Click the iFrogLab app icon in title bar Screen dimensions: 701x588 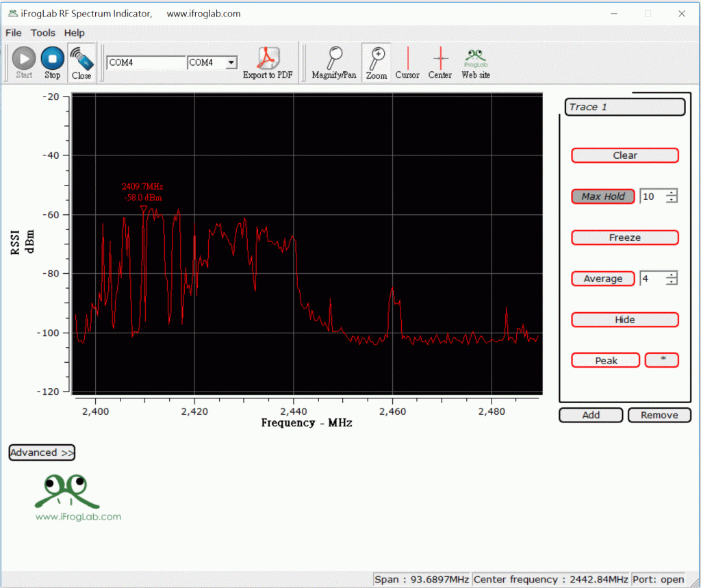coord(13,14)
